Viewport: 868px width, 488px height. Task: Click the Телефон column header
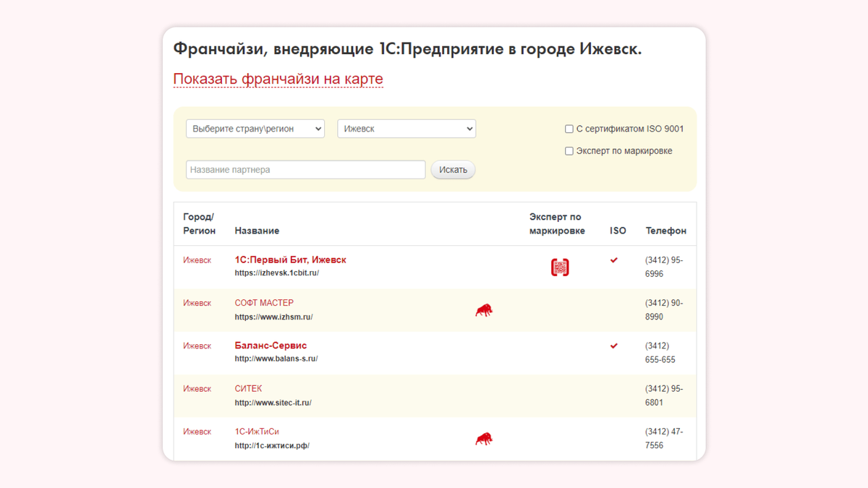tap(666, 231)
